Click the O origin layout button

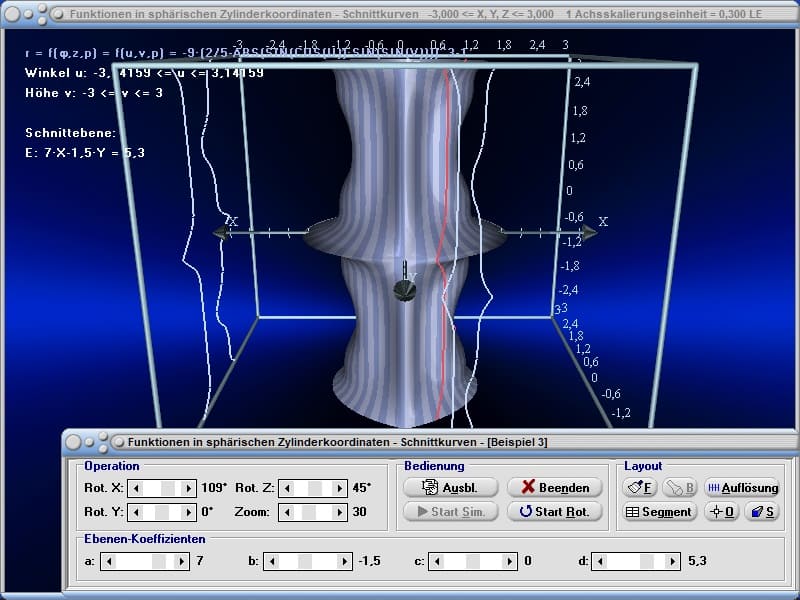[721, 511]
